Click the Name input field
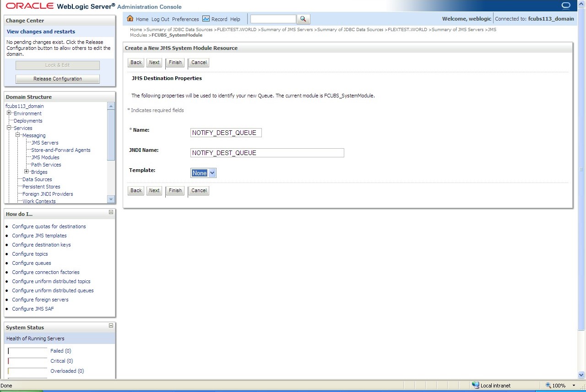Image resolution: width=586 pixels, height=392 pixels. coord(226,133)
